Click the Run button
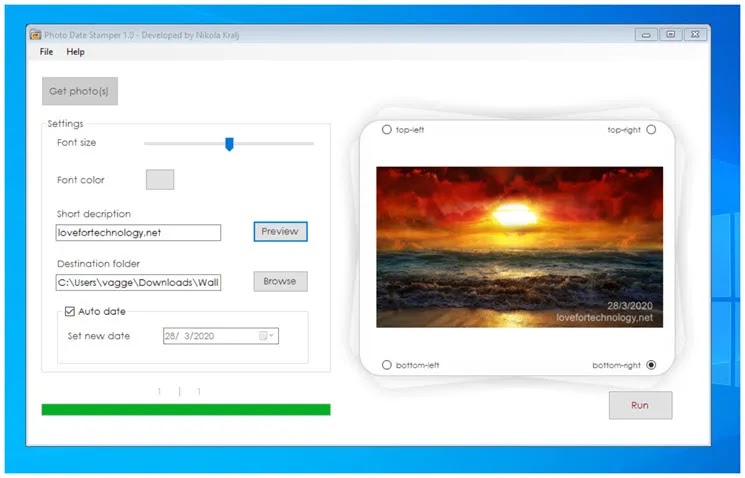This screenshot has height=478, width=745. coord(640,405)
